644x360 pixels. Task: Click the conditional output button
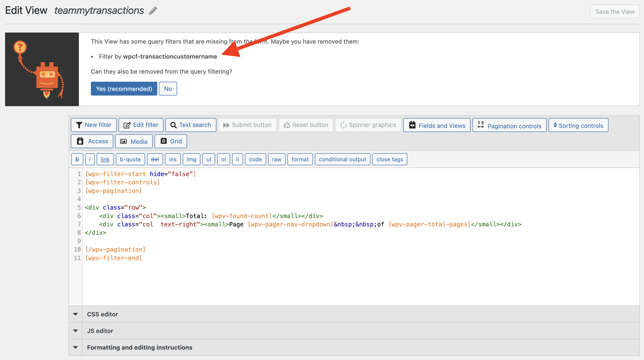pos(342,159)
